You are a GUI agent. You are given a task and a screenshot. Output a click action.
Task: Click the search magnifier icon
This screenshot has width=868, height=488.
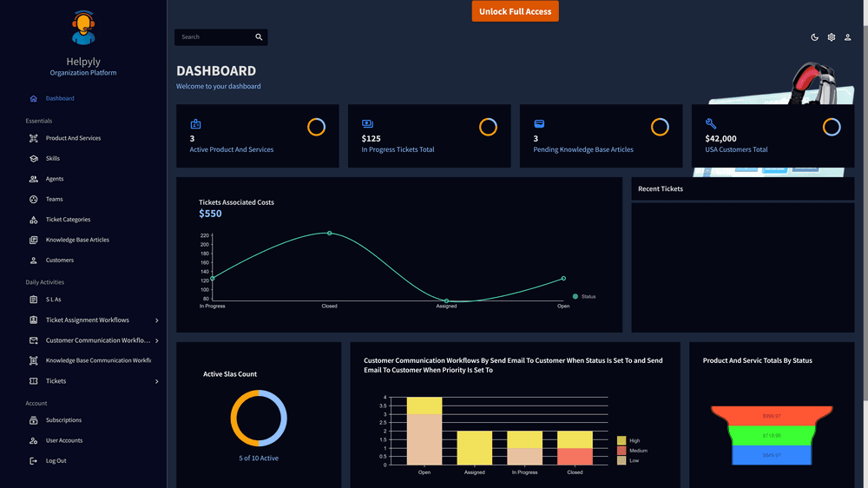point(259,37)
